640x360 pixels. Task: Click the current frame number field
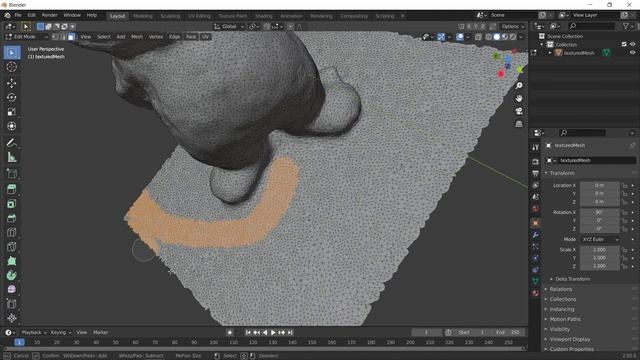click(x=426, y=333)
